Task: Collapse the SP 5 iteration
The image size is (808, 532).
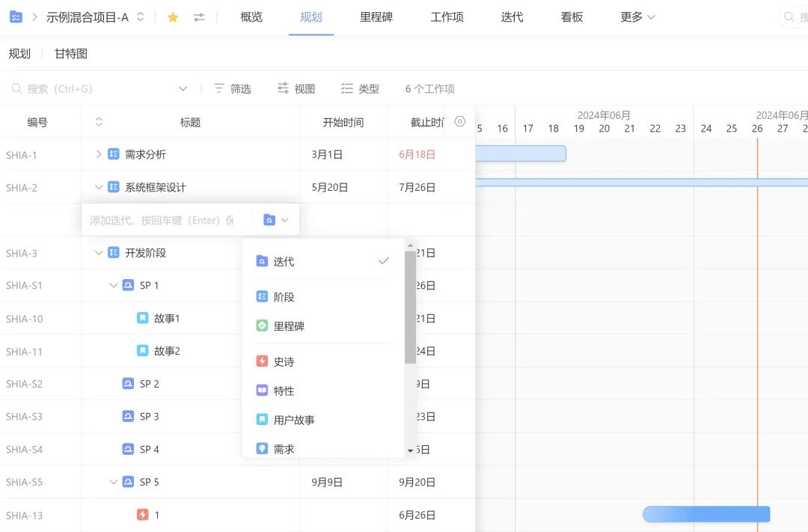Action: click(114, 482)
